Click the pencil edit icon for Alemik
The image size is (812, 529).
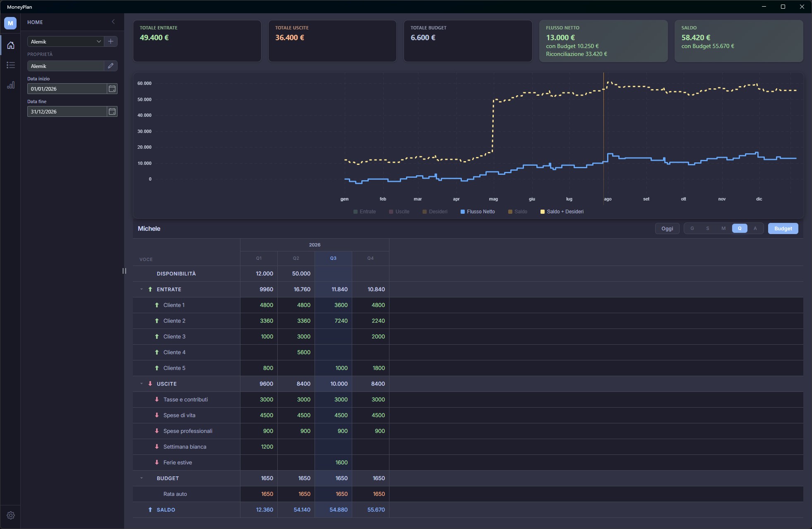[x=111, y=66]
